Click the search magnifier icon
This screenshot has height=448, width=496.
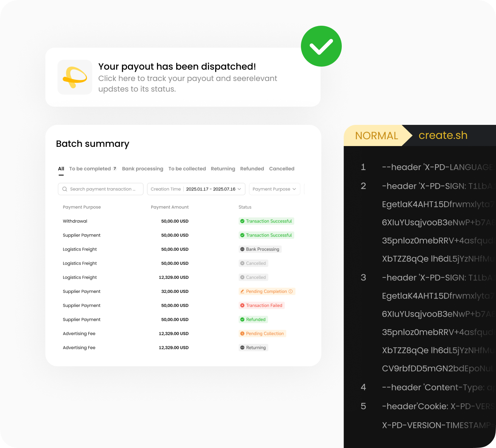coord(65,189)
